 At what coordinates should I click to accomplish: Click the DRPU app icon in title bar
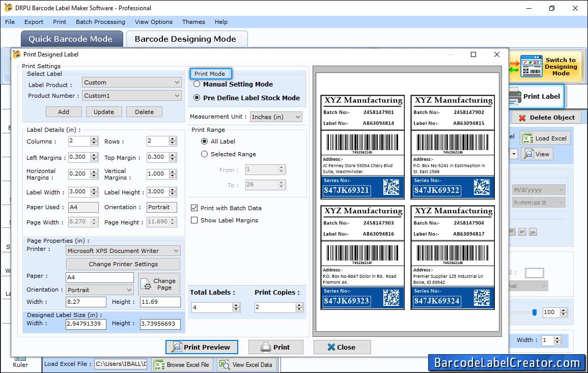click(x=8, y=8)
